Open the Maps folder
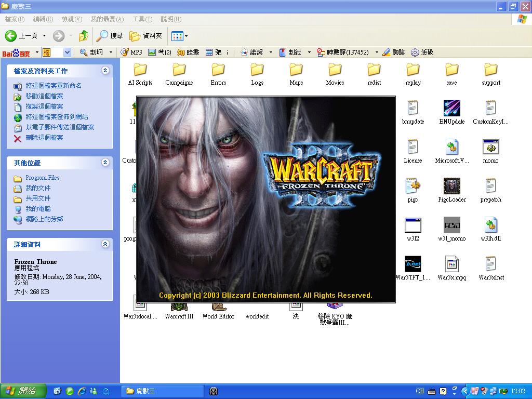532x399 pixels. [296, 70]
